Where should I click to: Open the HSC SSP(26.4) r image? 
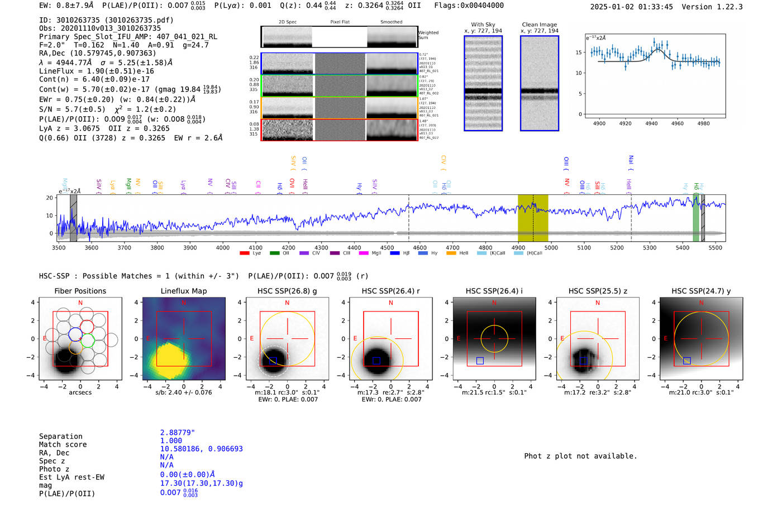coord(390,339)
